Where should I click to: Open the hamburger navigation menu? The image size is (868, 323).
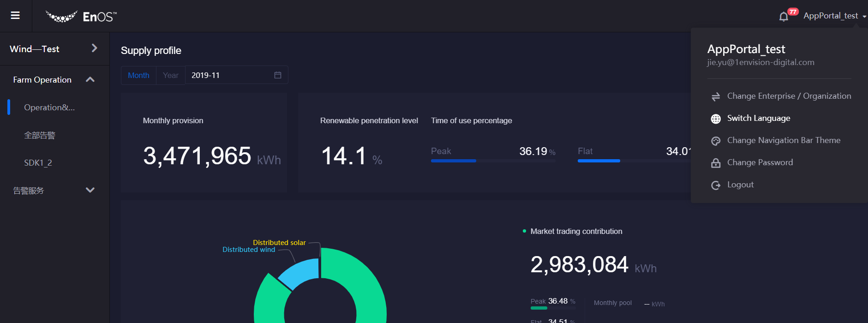pos(15,16)
